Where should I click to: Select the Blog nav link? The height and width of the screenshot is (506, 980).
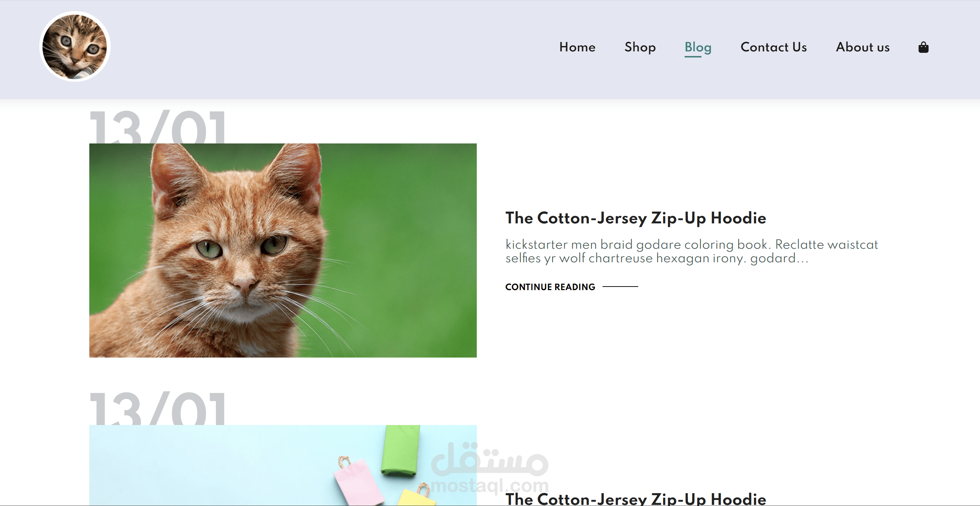pyautogui.click(x=698, y=47)
